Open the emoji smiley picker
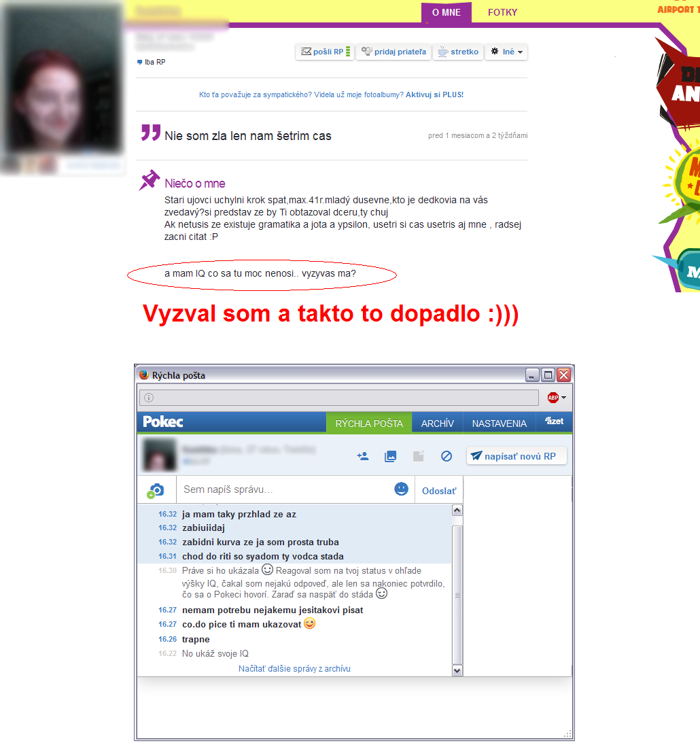The width and height of the screenshot is (700, 743). click(402, 489)
